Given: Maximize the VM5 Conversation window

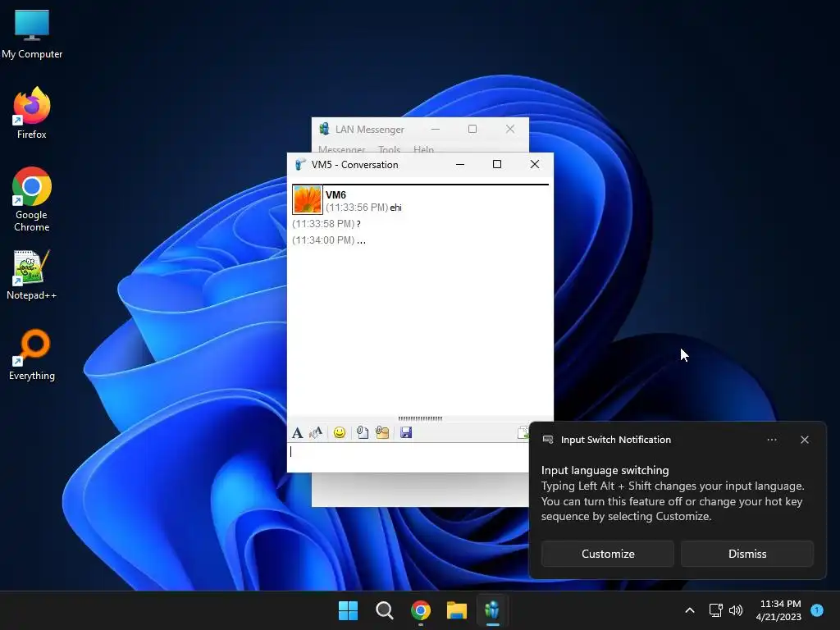Looking at the screenshot, I should click(497, 164).
